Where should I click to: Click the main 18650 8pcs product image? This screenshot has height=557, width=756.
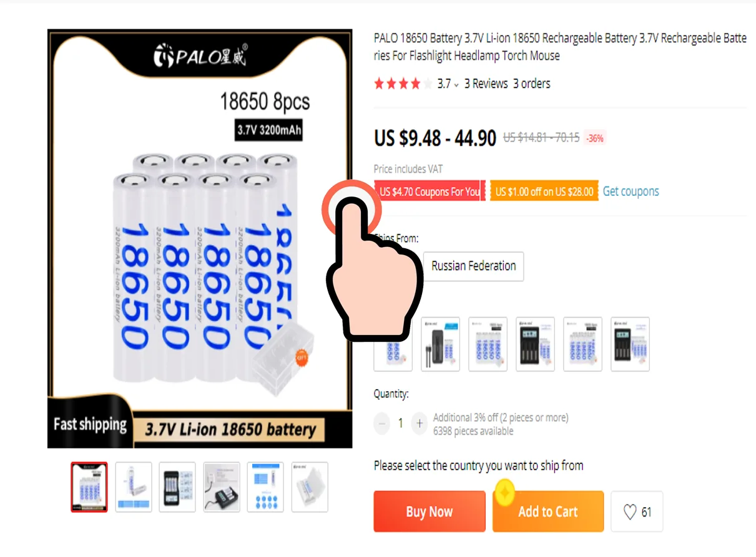(200, 238)
